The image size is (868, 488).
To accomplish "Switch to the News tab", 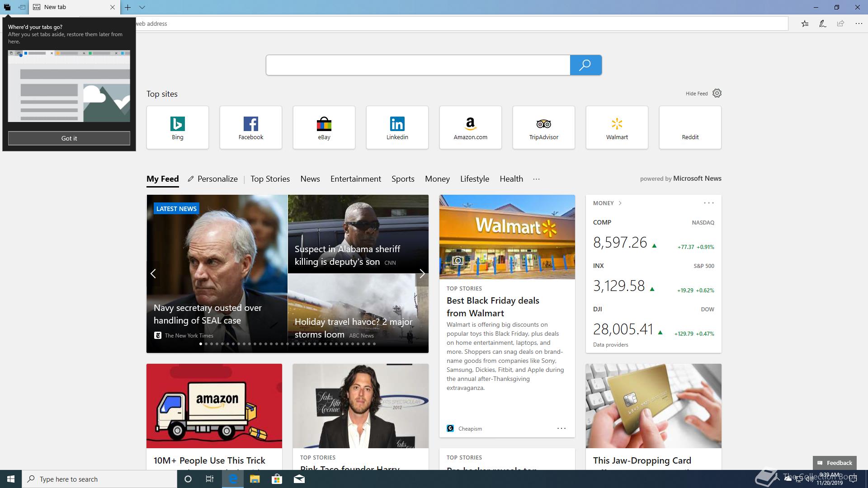I will click(x=310, y=179).
